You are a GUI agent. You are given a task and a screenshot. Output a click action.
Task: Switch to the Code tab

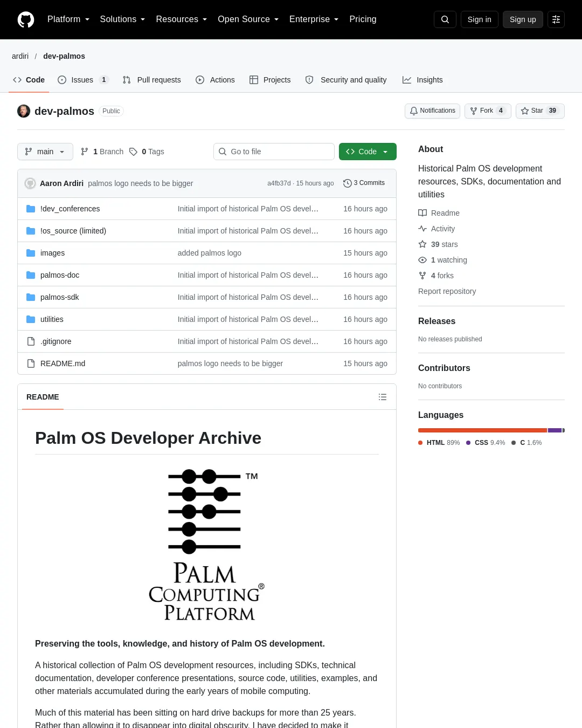(x=29, y=80)
